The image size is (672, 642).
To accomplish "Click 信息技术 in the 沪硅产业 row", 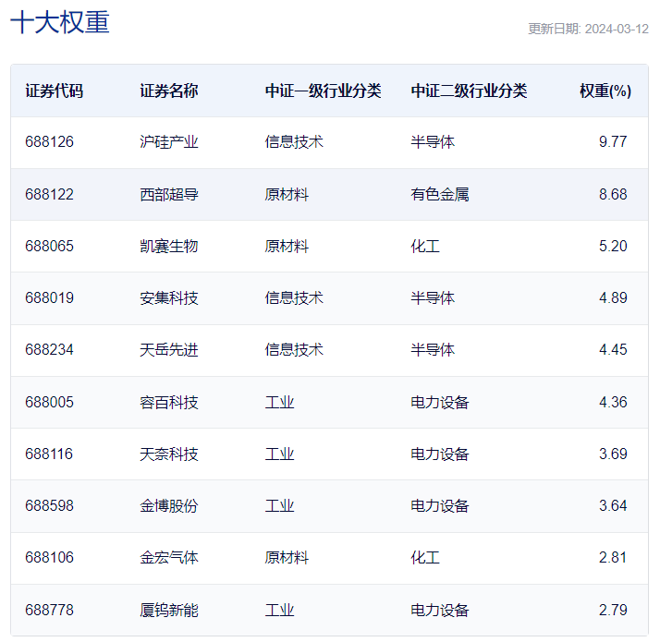I will pos(294,141).
